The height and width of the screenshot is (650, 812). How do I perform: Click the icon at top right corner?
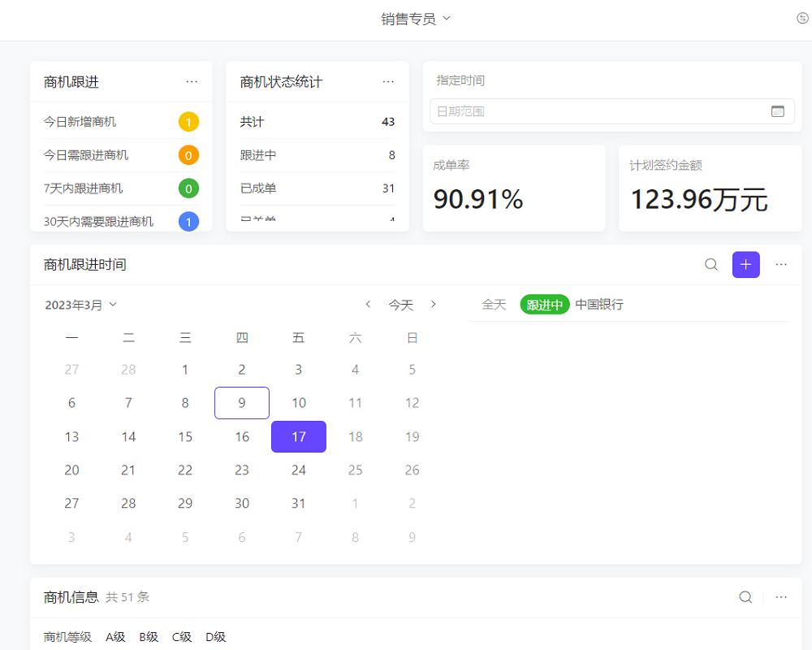point(802,17)
